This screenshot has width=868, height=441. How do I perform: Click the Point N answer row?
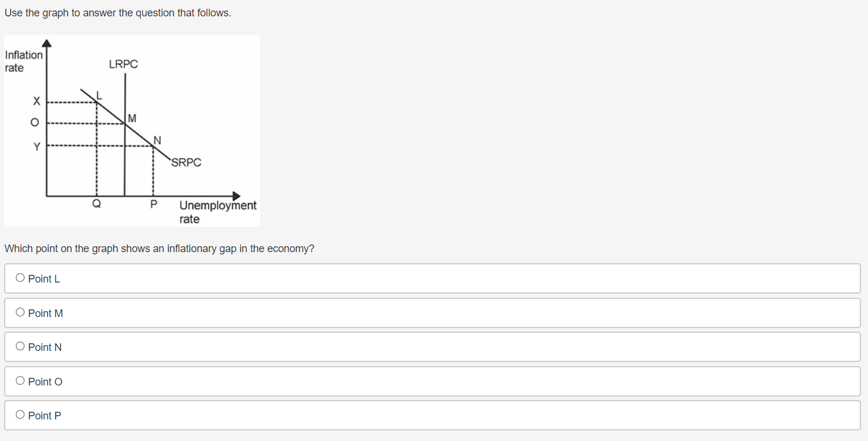(234, 346)
